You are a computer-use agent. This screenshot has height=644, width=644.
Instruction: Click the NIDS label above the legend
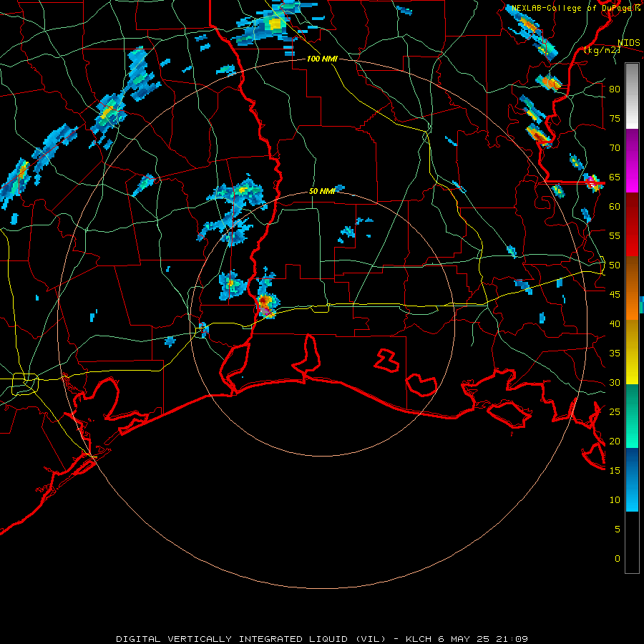pos(628,42)
